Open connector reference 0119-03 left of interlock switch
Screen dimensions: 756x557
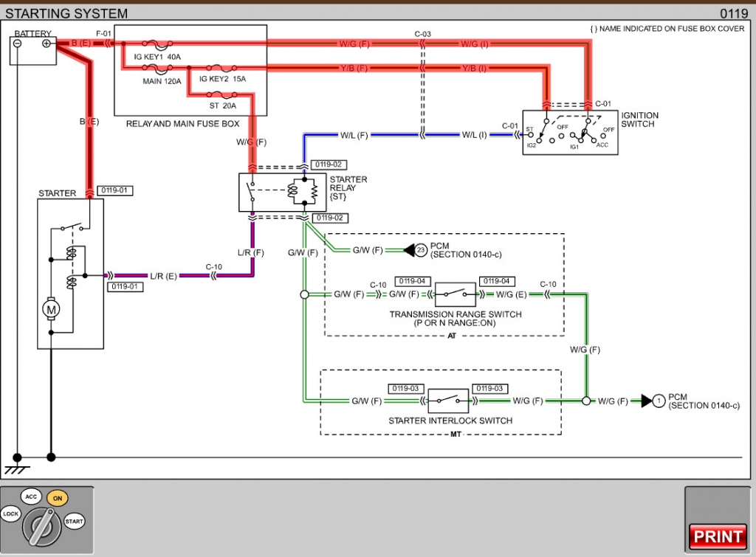coord(405,388)
